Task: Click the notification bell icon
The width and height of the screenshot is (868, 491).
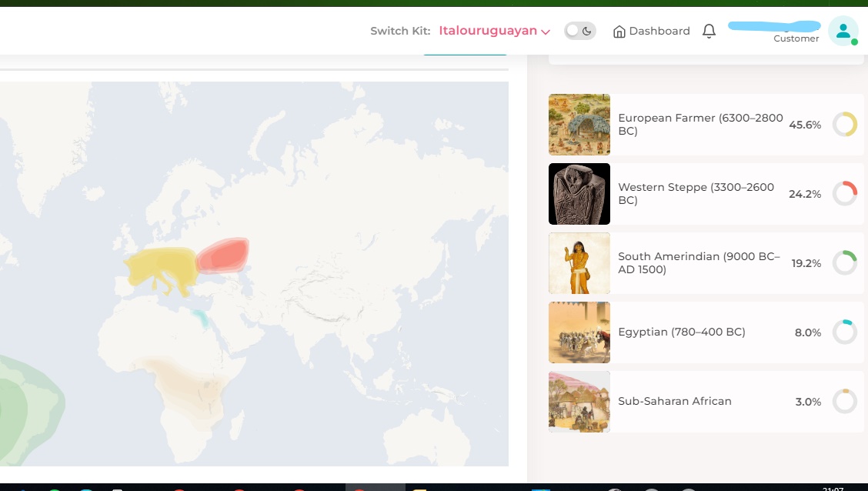Action: click(x=709, y=31)
